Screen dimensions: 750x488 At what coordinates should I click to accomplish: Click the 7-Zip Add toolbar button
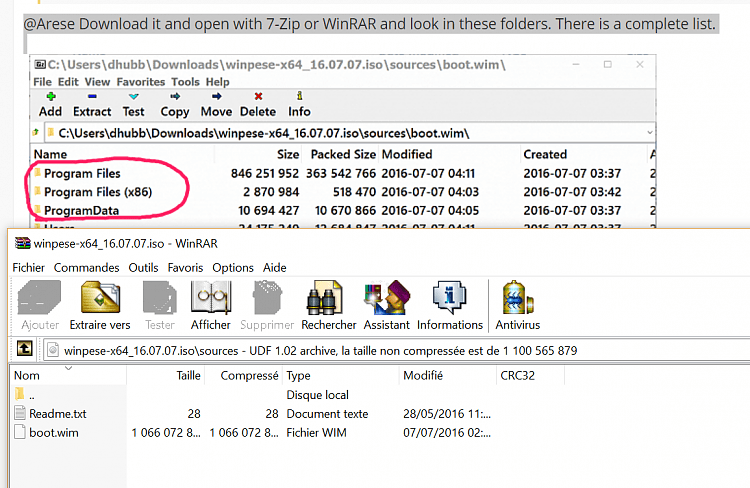click(x=50, y=104)
